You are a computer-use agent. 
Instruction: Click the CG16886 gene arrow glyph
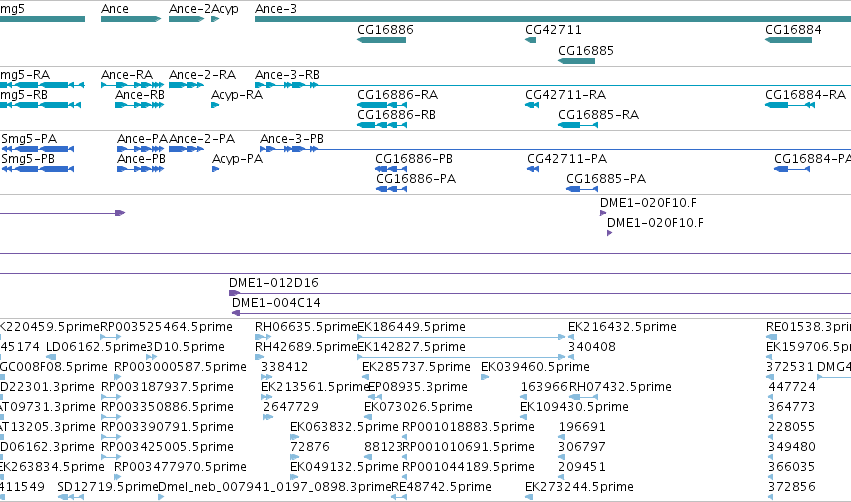click(x=381, y=40)
